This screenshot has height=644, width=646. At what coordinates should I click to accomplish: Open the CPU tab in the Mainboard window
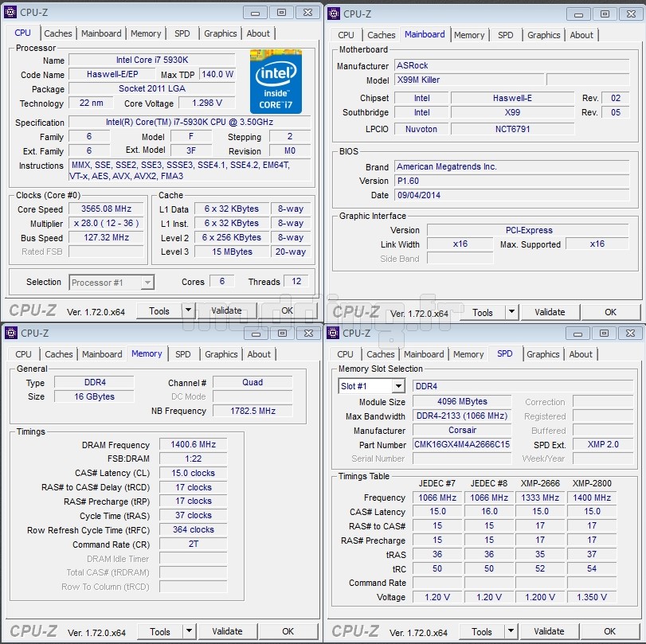click(346, 35)
